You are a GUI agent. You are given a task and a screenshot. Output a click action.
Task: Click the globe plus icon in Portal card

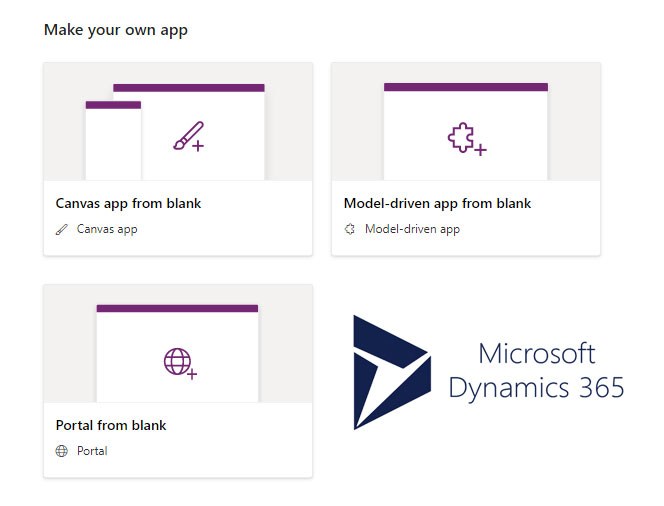[180, 363]
